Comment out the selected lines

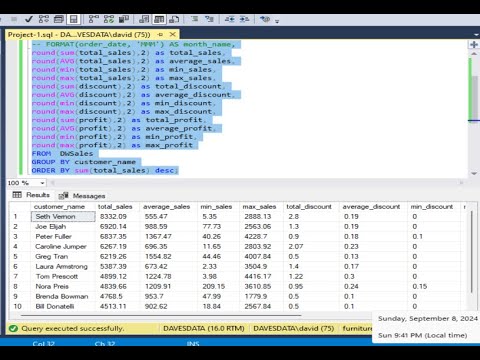click(194, 19)
